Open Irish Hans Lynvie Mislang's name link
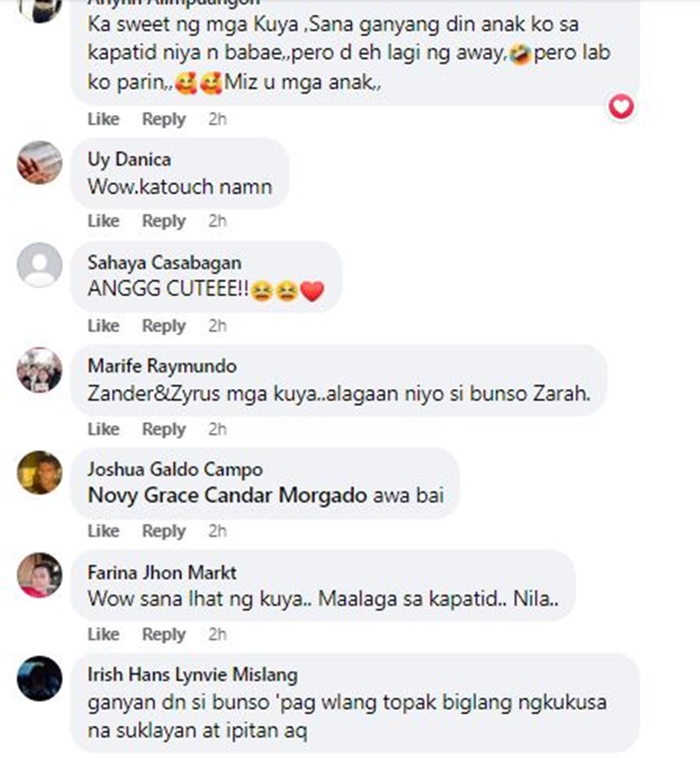Image resolution: width=700 pixels, height=758 pixels. point(192,675)
